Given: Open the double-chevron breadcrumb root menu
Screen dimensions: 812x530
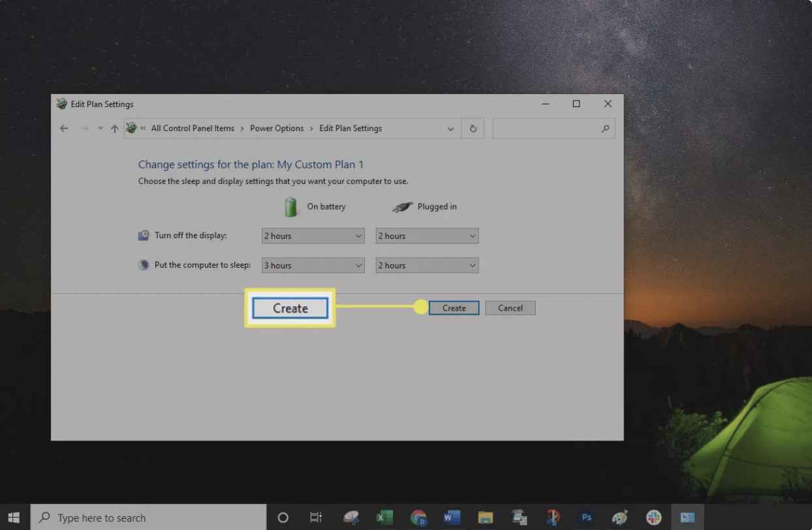Looking at the screenshot, I should 143,129.
